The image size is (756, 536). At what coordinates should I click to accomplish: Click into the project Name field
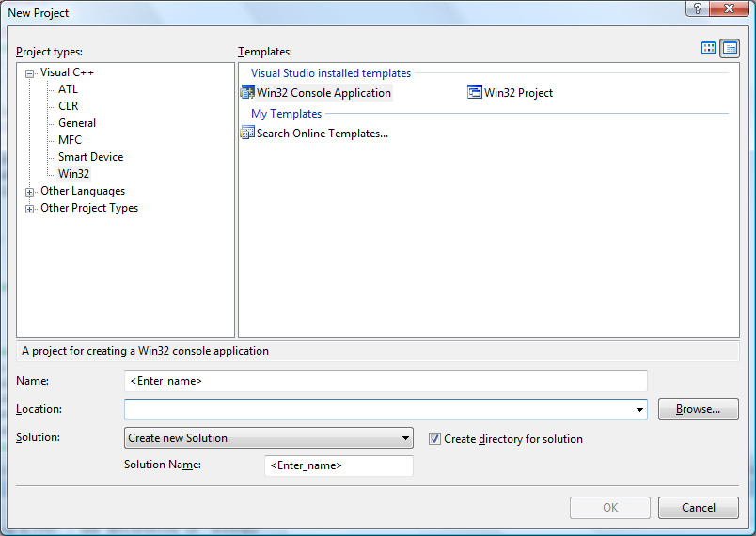[x=386, y=381]
